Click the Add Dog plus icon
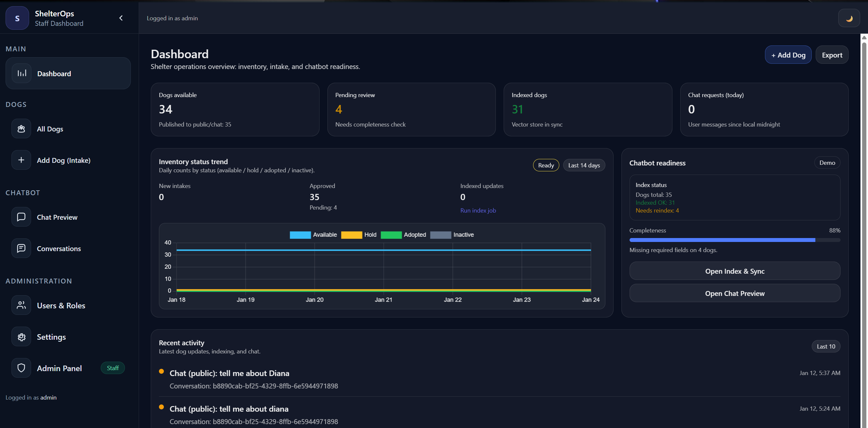 [21, 160]
